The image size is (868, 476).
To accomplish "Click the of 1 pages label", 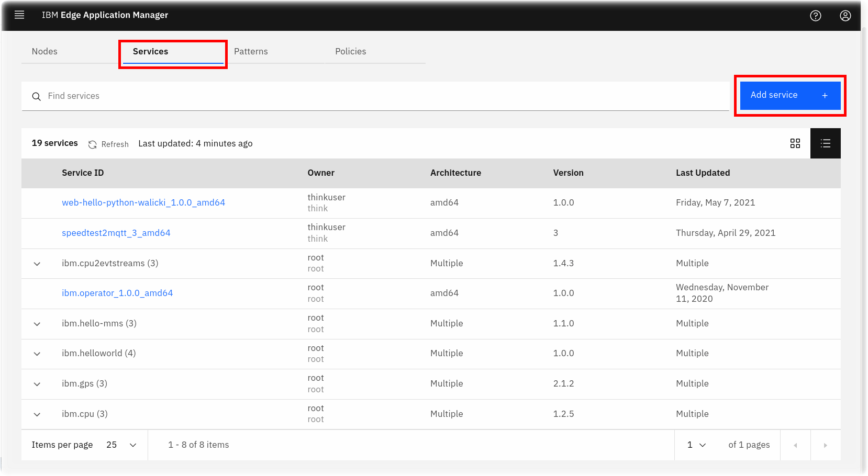I will click(749, 445).
